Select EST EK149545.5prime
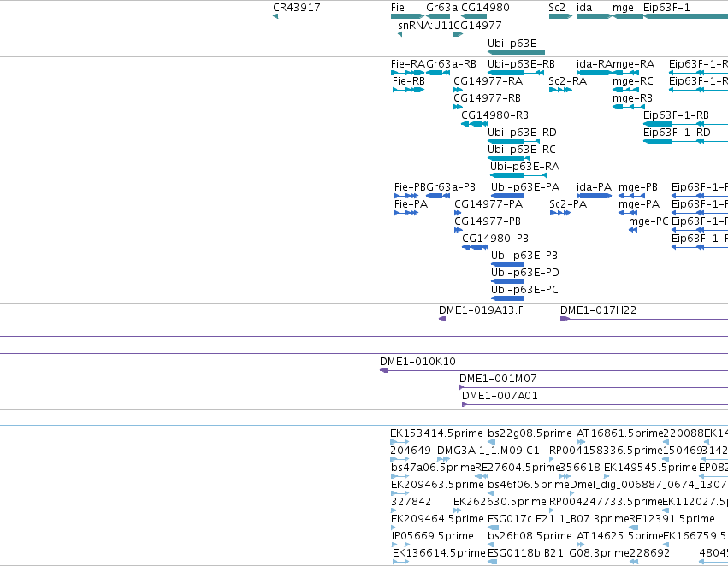 tap(650, 468)
